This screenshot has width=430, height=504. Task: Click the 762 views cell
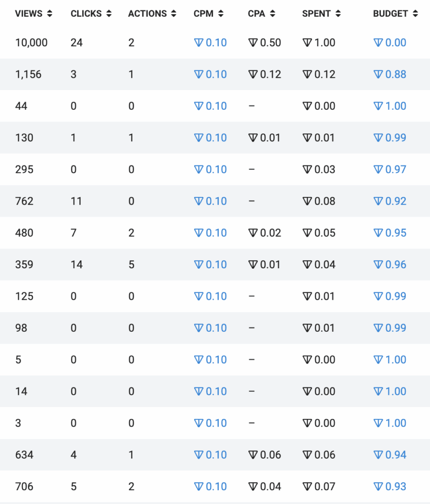point(24,201)
